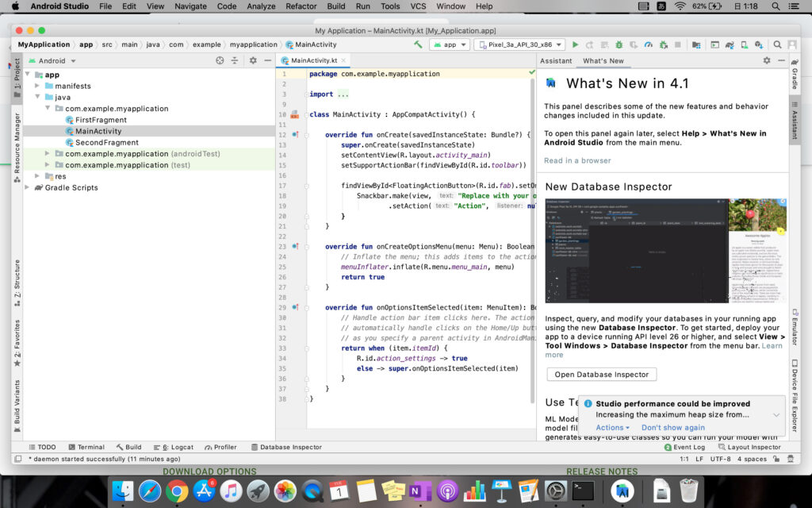Click the user account avatar icon

pyautogui.click(x=792, y=44)
